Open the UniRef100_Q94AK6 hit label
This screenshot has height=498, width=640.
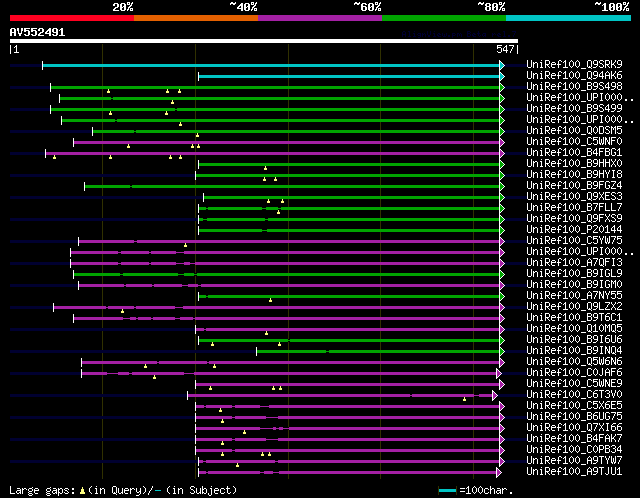pos(574,76)
